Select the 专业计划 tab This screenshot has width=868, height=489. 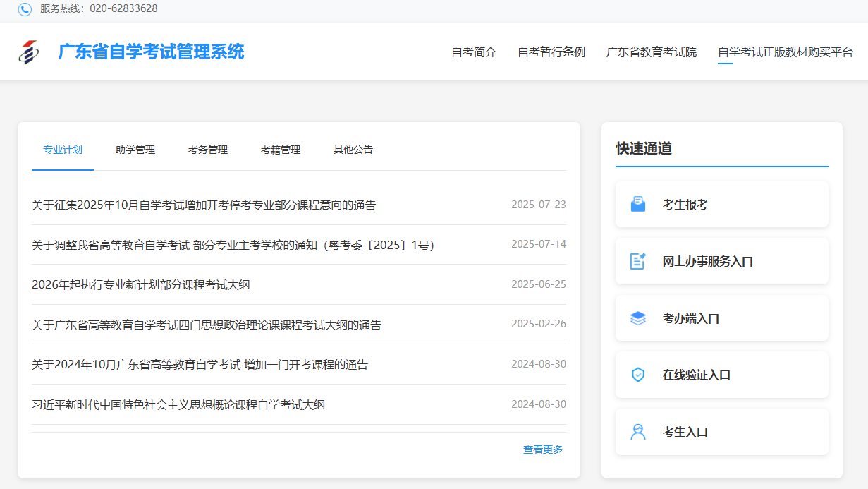coord(63,150)
